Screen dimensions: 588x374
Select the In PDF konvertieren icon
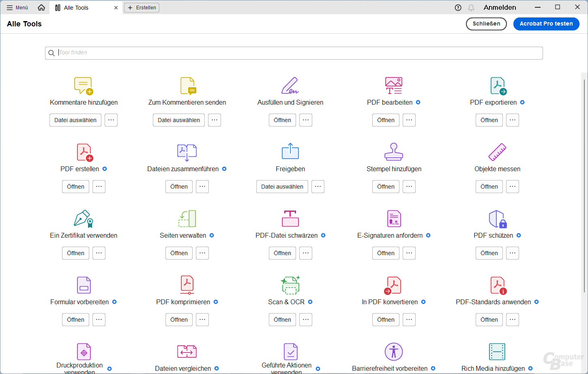[x=393, y=286]
